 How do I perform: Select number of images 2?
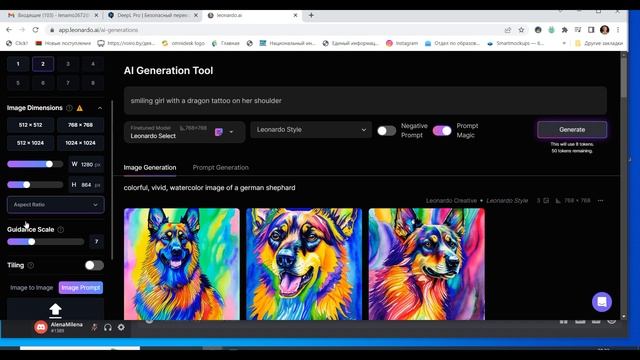point(43,64)
